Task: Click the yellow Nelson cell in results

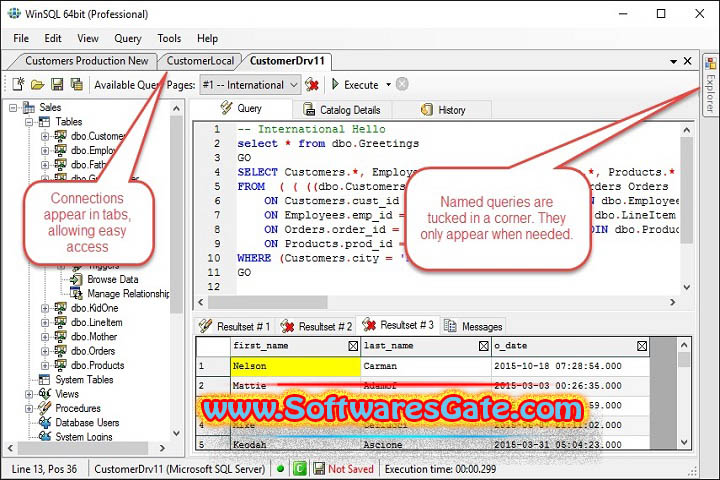Action: click(x=295, y=366)
